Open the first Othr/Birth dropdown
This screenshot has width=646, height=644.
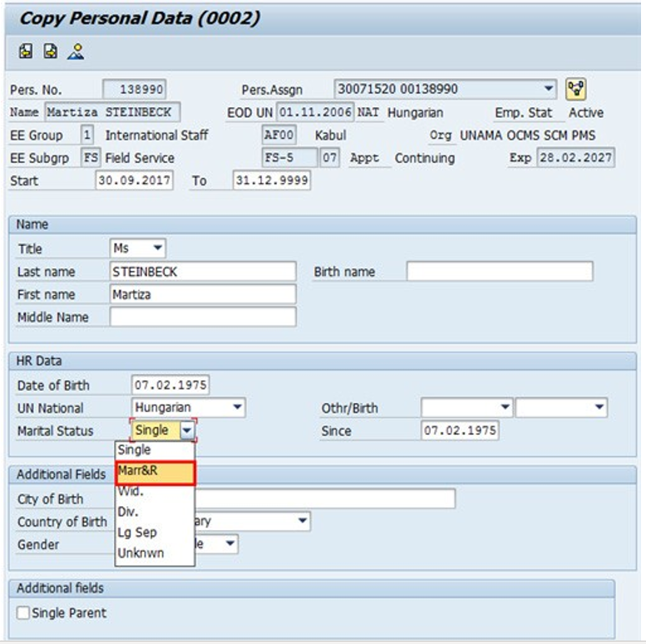tap(505, 407)
